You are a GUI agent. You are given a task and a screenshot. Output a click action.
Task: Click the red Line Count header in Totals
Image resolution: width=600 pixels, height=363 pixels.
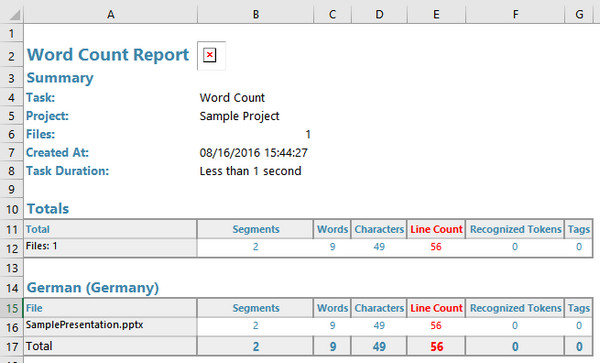tap(436, 229)
